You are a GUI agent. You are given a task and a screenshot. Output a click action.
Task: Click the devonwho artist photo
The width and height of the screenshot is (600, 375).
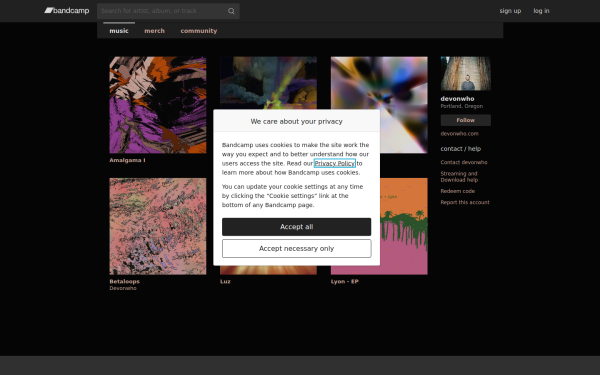(x=465, y=73)
